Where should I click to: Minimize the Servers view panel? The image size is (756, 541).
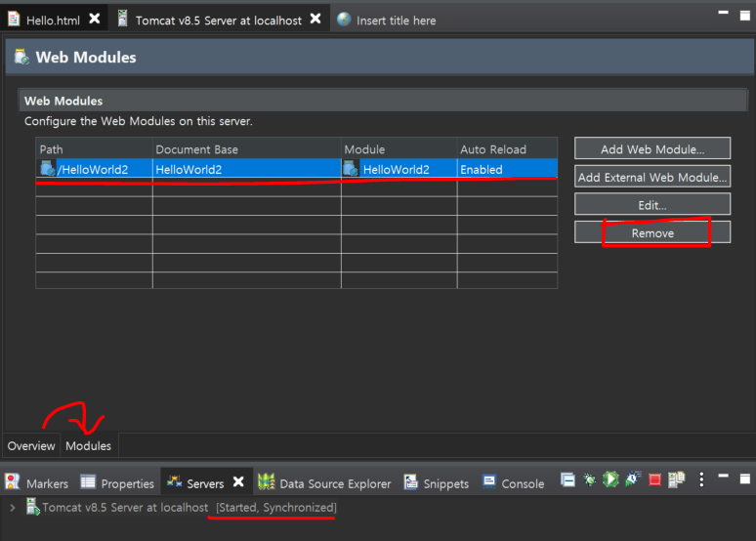point(723,477)
